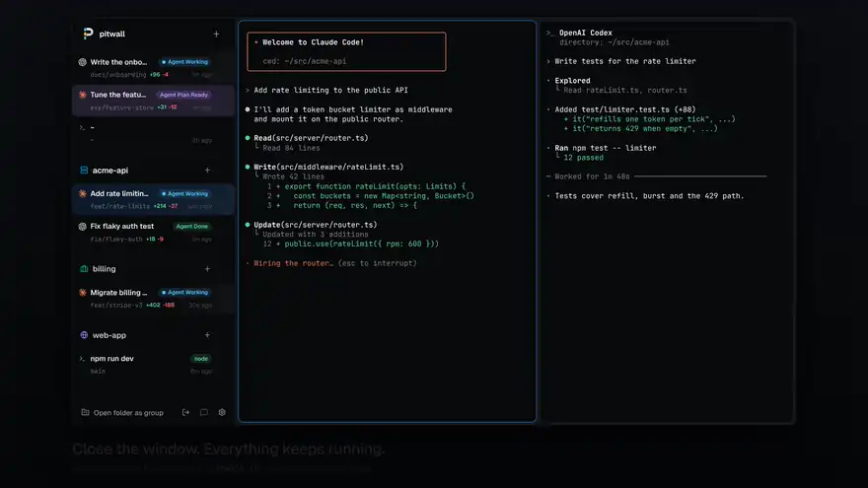
Task: Click Agent Working badge on Add rate limitin...
Action: coord(184,193)
